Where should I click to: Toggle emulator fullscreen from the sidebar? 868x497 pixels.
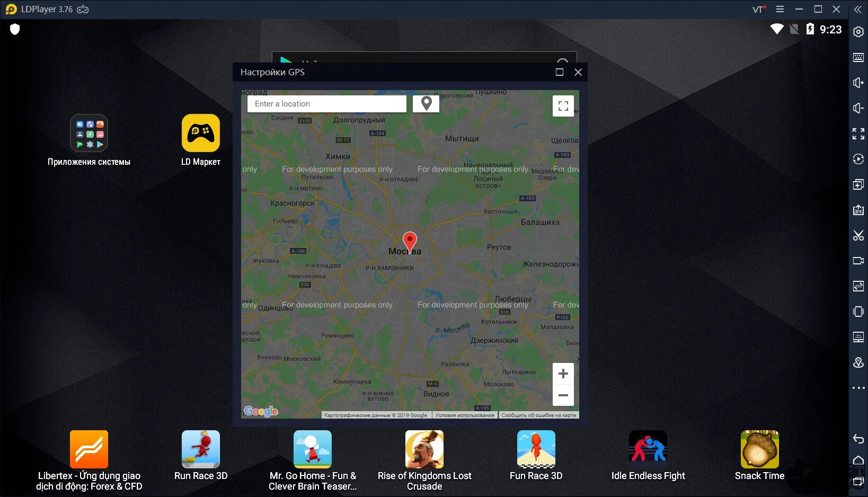[858, 134]
